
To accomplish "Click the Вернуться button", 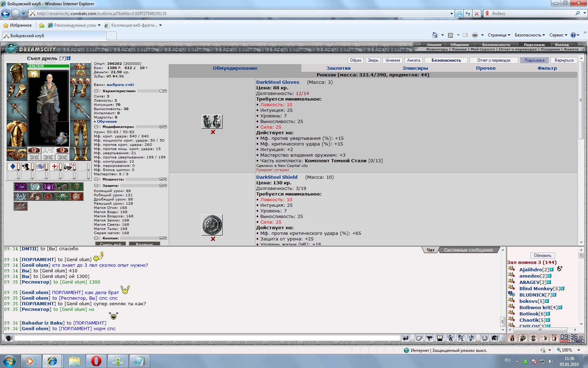I will tap(564, 60).
